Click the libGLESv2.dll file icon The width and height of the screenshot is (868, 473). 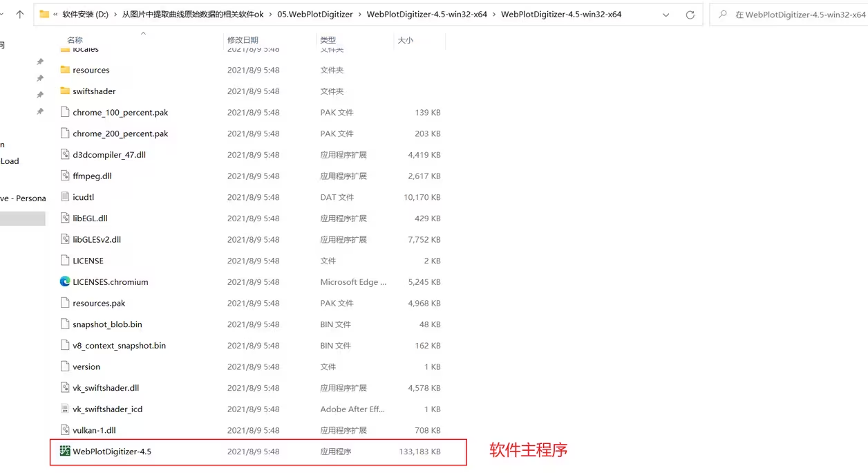click(x=65, y=239)
